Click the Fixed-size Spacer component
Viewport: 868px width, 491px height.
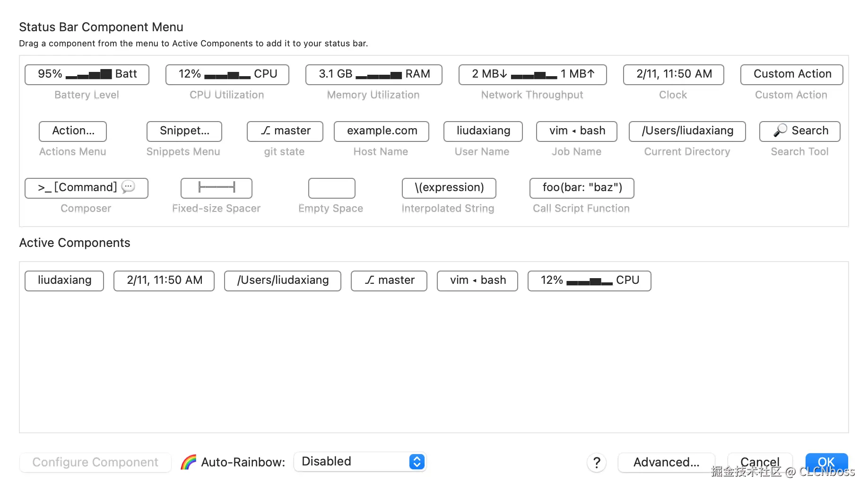tap(216, 188)
